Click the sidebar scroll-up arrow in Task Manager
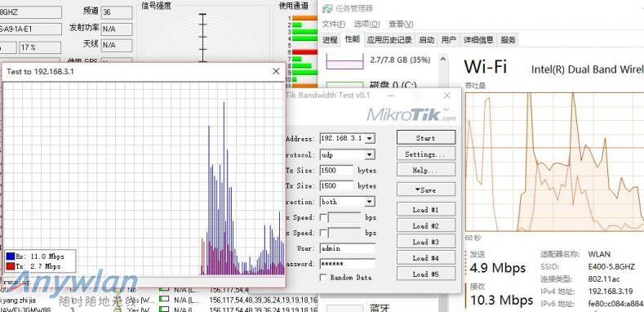644x312 pixels. [x=443, y=59]
